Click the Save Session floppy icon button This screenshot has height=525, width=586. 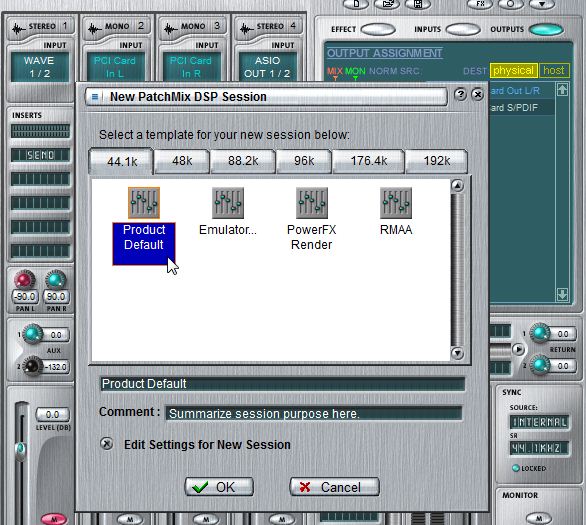tap(418, 4)
